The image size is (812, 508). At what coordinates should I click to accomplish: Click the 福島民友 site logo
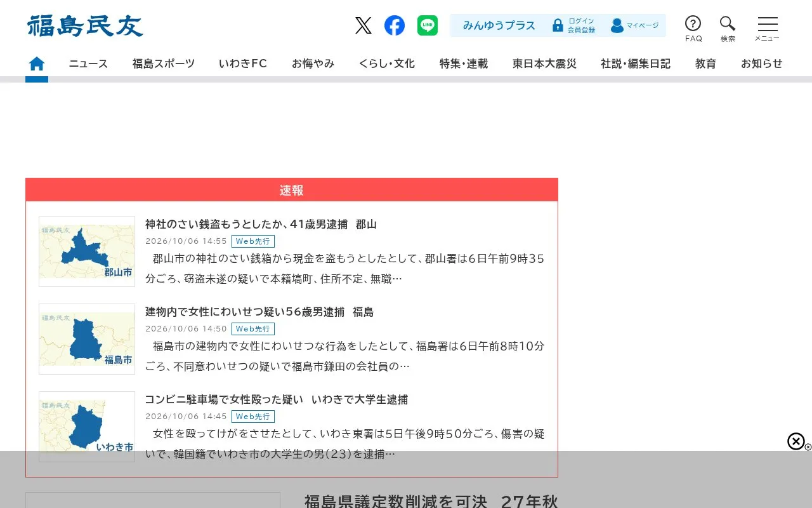[85, 25]
